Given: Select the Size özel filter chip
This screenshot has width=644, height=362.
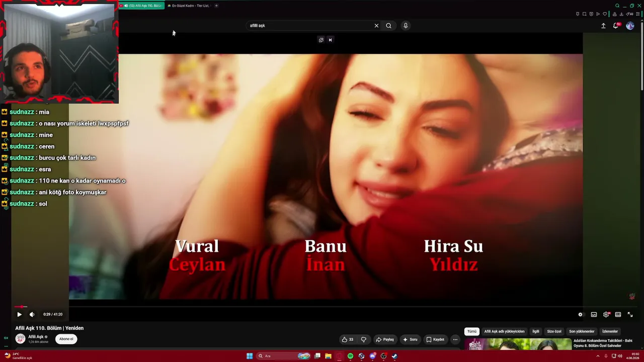Looking at the screenshot, I should 554,331.
